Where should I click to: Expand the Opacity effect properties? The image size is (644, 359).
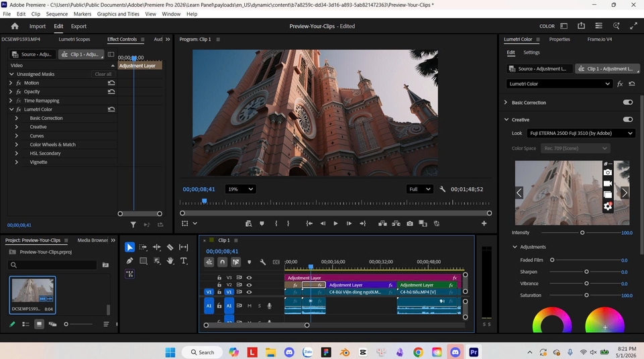11,92
